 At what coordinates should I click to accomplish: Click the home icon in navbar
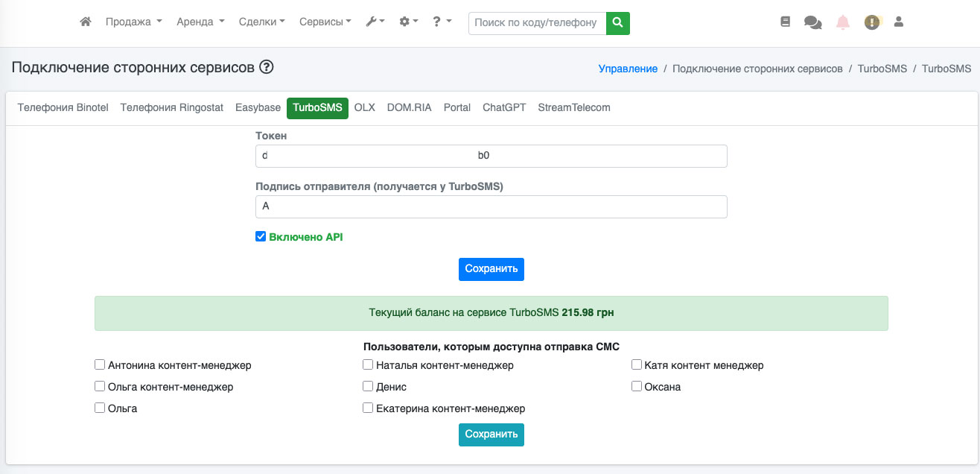point(86,22)
